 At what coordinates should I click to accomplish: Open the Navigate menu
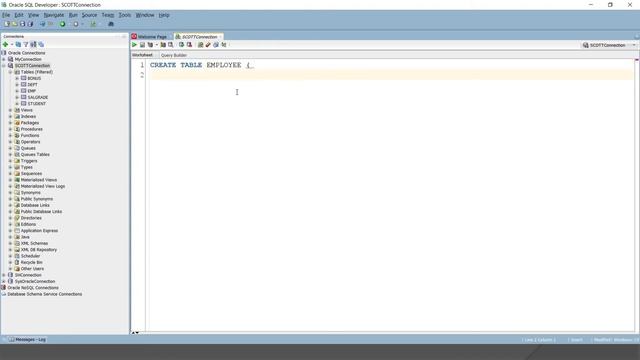(53, 15)
